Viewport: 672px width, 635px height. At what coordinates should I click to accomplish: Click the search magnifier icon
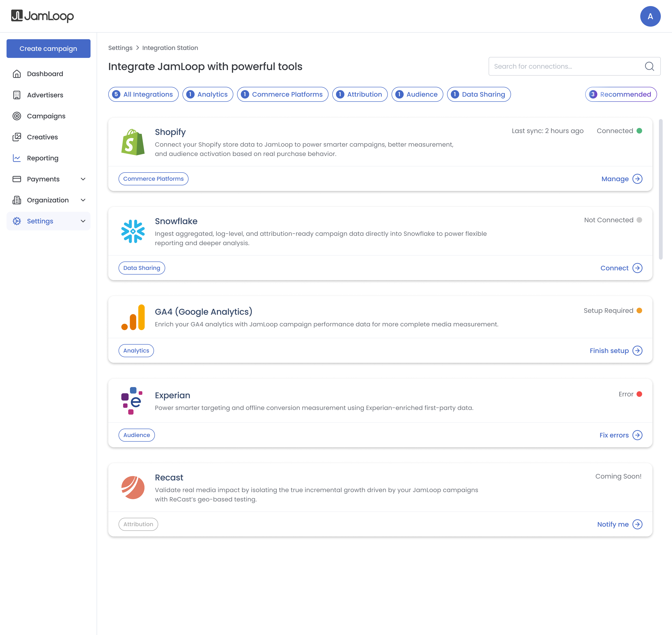point(649,66)
